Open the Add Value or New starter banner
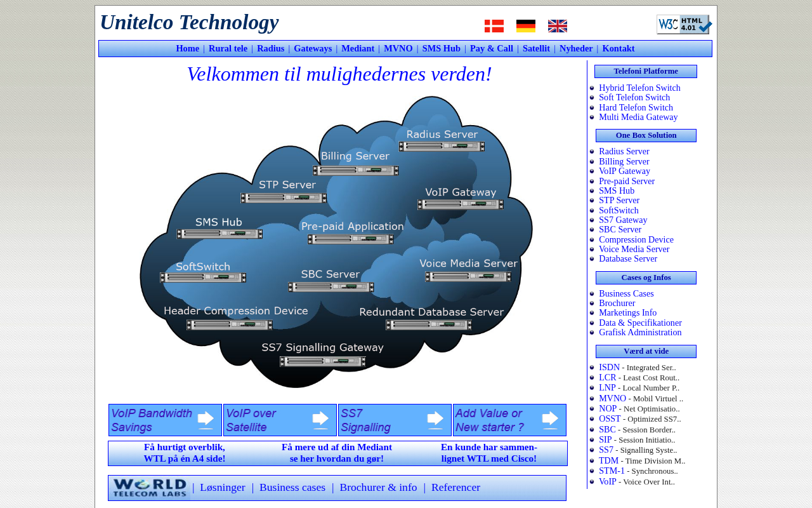Viewport: 812px width, 508px height. pyautogui.click(x=509, y=420)
